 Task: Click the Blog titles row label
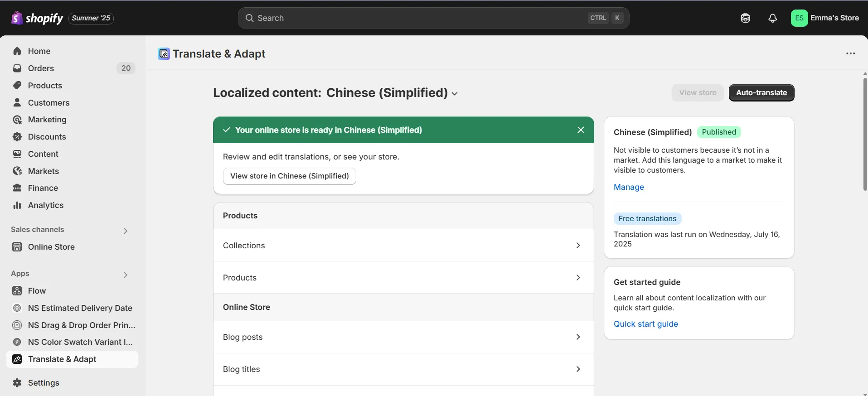click(x=242, y=369)
